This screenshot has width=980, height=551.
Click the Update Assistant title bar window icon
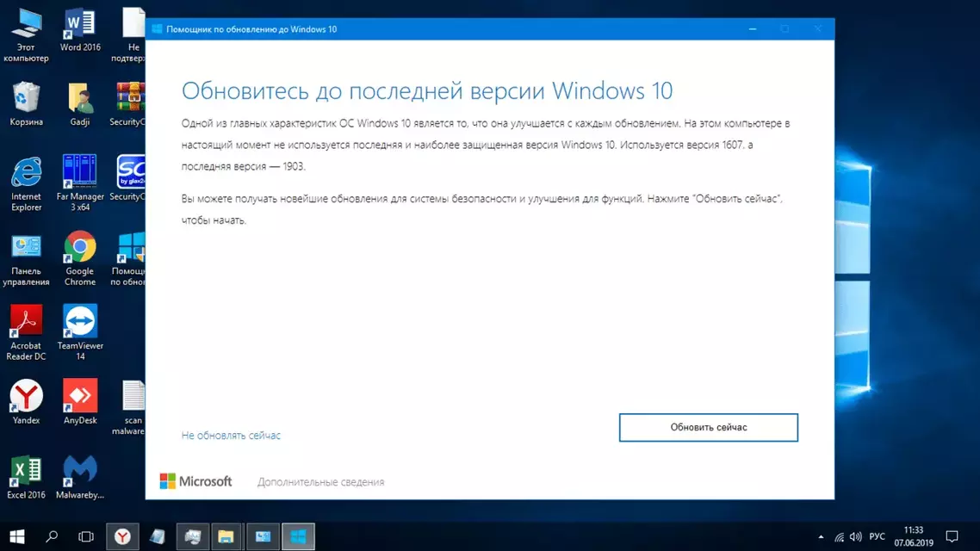coord(157,28)
